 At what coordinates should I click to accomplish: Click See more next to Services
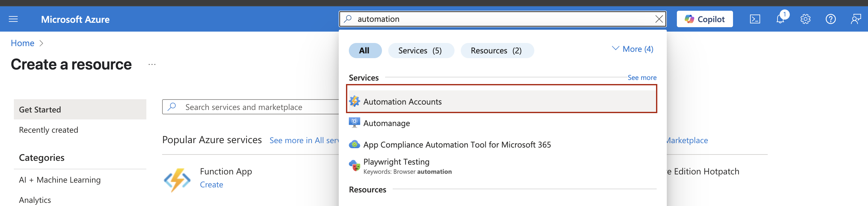click(x=642, y=78)
